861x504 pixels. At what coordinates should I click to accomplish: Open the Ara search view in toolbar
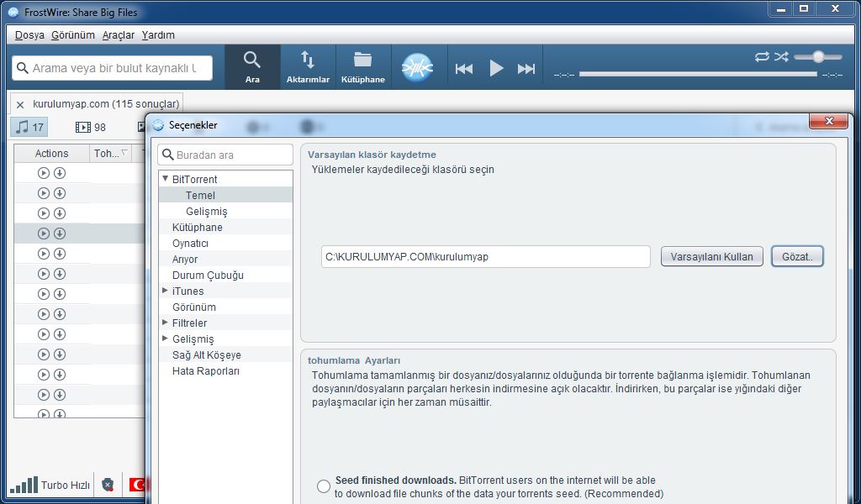click(252, 67)
